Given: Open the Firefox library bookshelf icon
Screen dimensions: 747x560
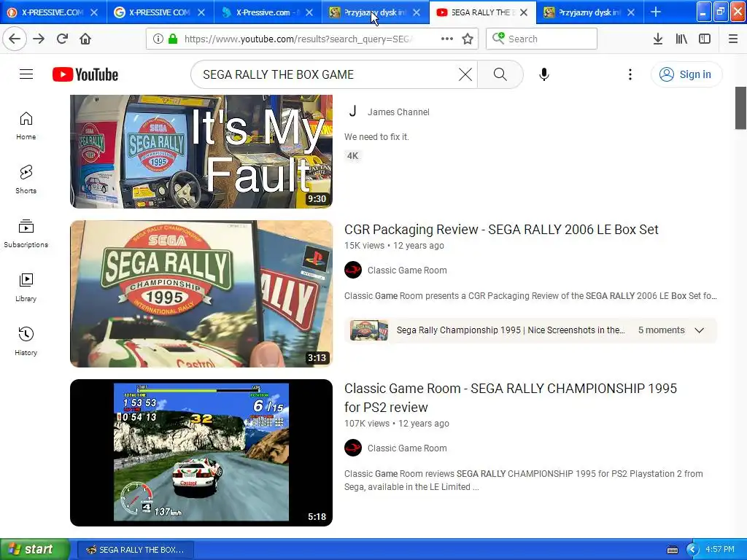Looking at the screenshot, I should pos(681,39).
